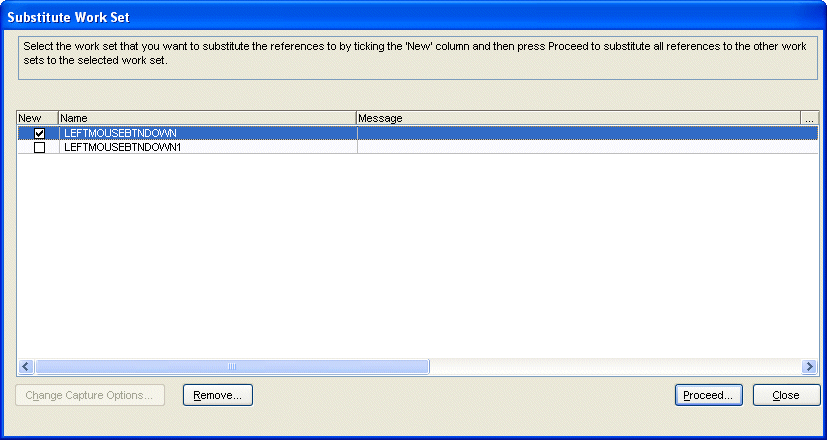This screenshot has height=440, width=827.
Task: Click the Close button at bottom right
Action: tap(786, 395)
